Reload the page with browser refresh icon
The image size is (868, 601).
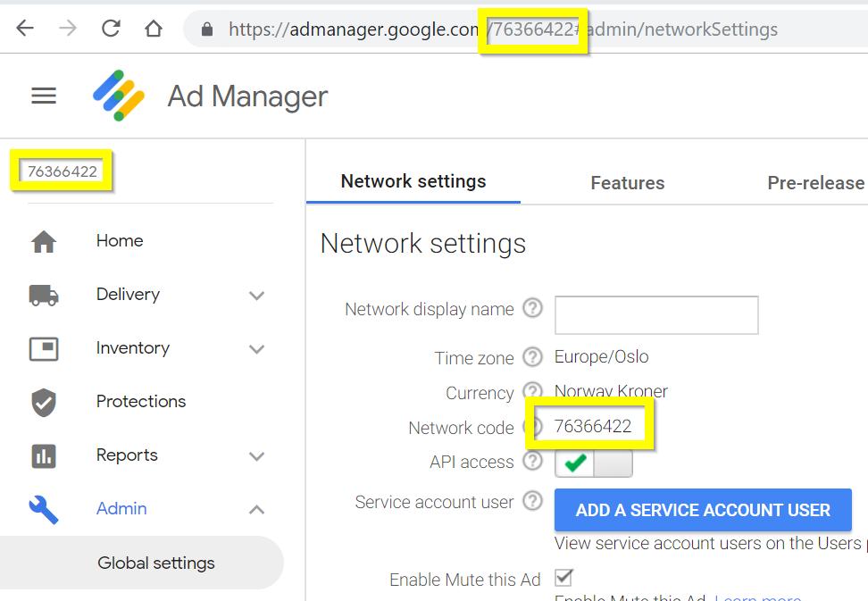(x=112, y=29)
